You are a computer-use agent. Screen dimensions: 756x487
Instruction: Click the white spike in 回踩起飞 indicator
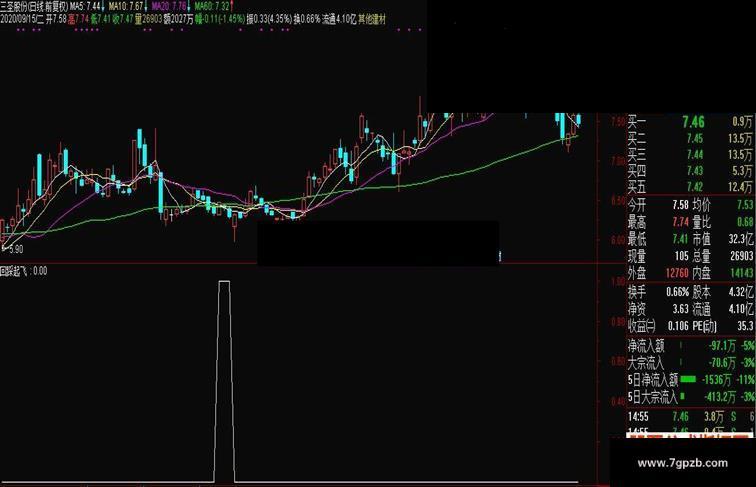tap(224, 381)
